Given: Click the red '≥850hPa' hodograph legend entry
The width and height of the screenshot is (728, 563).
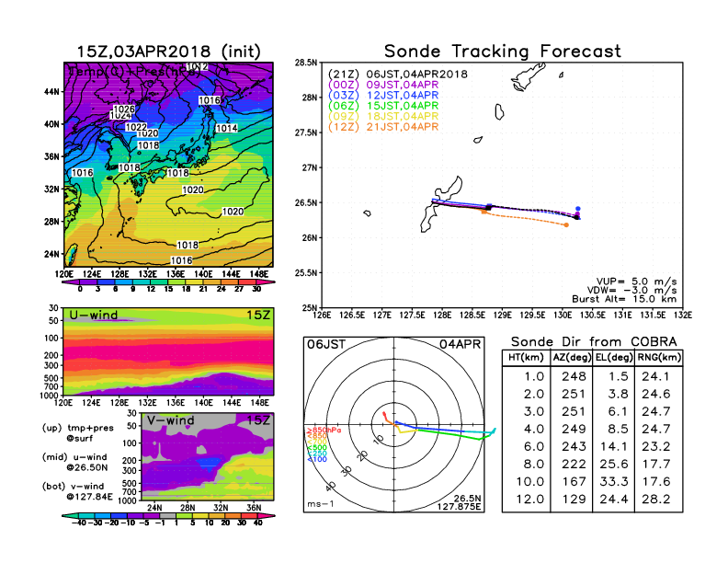Looking at the screenshot, I should pos(324,431).
